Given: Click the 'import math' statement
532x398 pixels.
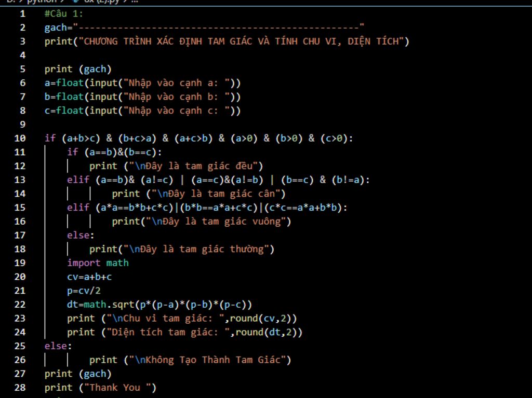Looking at the screenshot, I should (x=98, y=263).
